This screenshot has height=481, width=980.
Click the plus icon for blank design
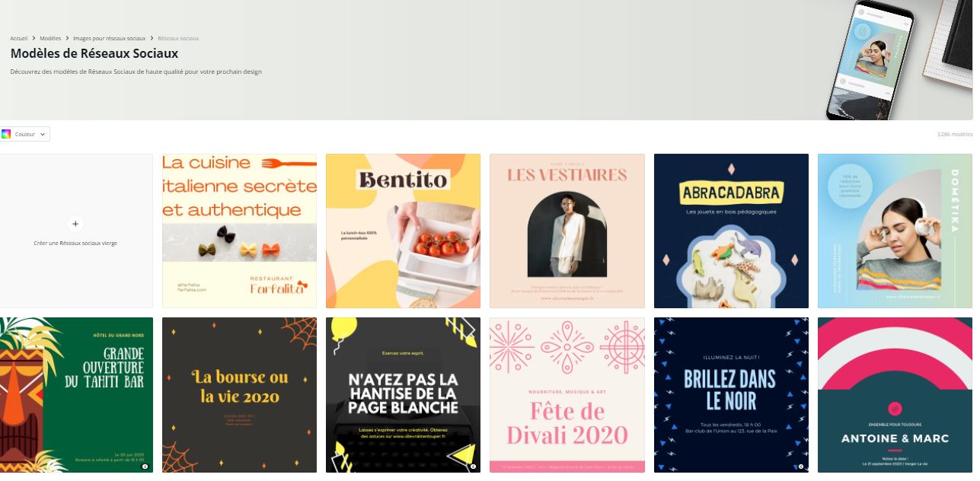[75, 224]
